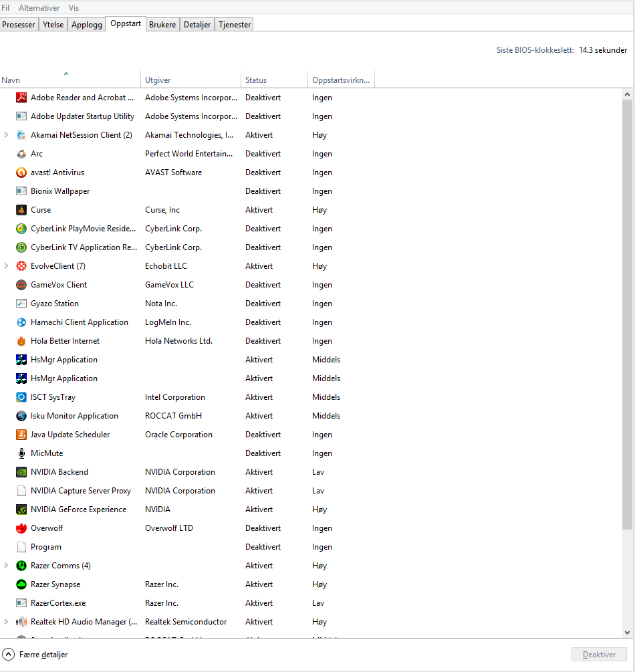Expand the Realtek HD Audio Manager group
The image size is (635, 672).
6,621
